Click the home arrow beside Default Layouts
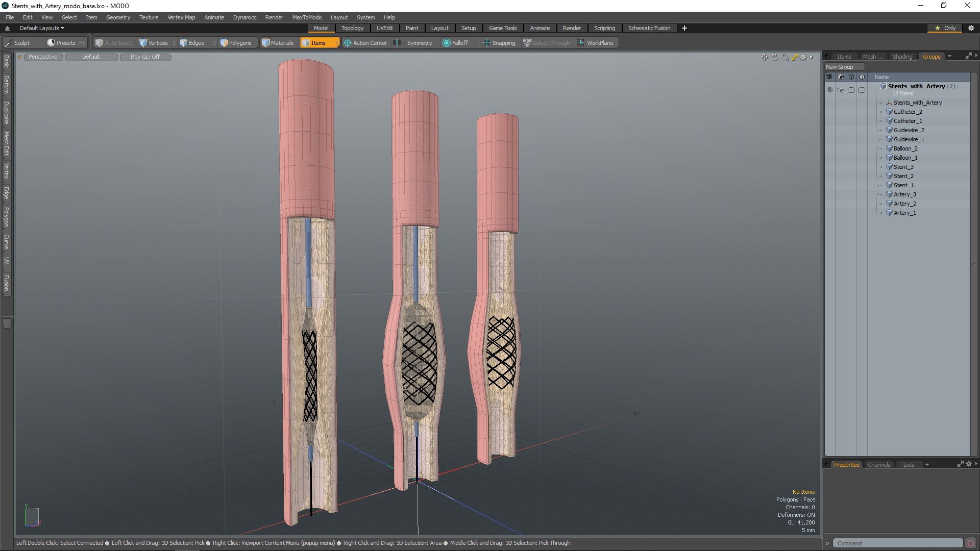This screenshot has height=551, width=980. point(7,28)
